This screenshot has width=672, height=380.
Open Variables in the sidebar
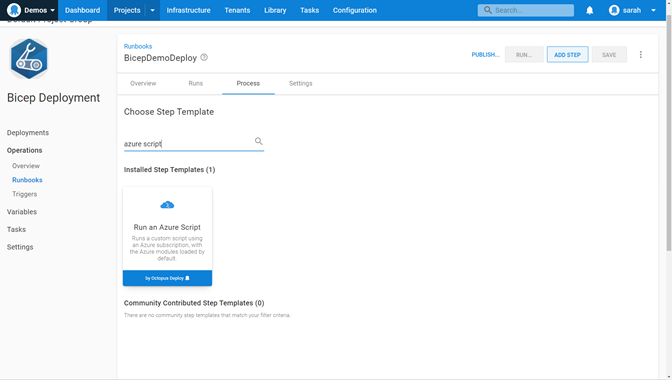point(22,212)
